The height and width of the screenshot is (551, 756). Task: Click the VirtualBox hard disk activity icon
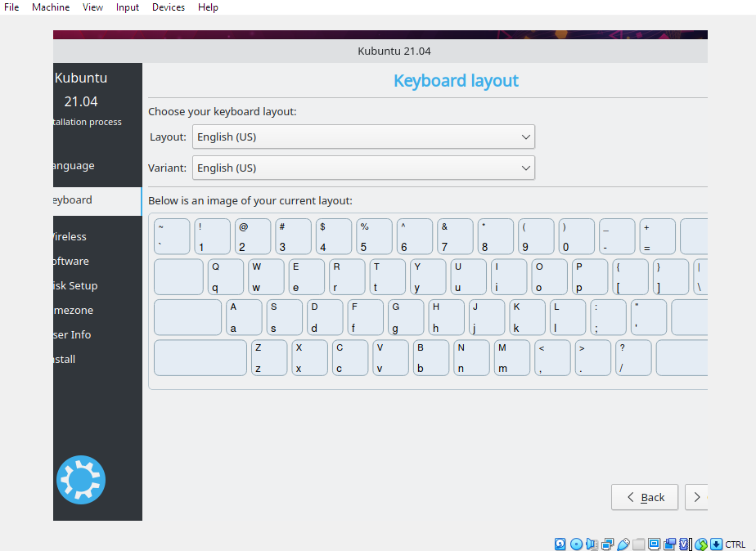pos(560,544)
